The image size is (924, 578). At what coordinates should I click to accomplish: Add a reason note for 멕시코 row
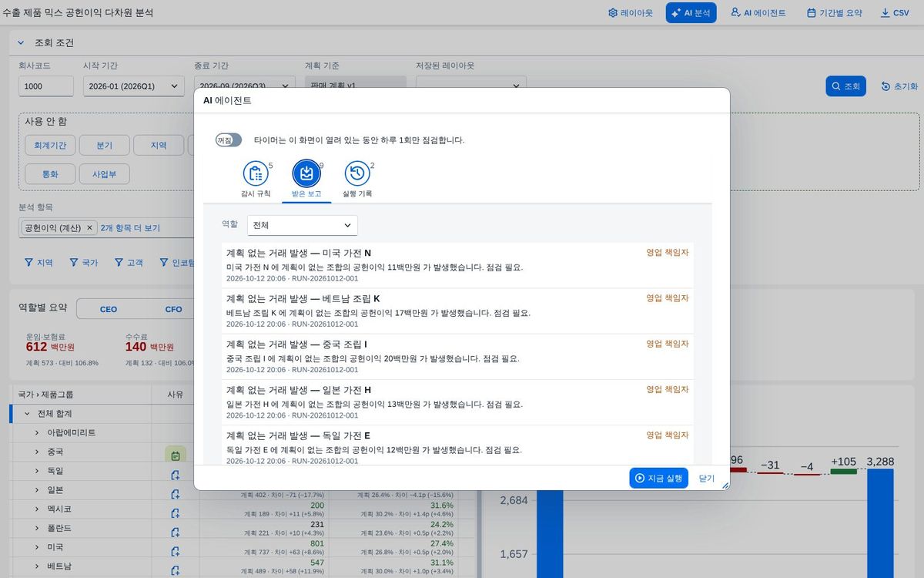click(176, 513)
